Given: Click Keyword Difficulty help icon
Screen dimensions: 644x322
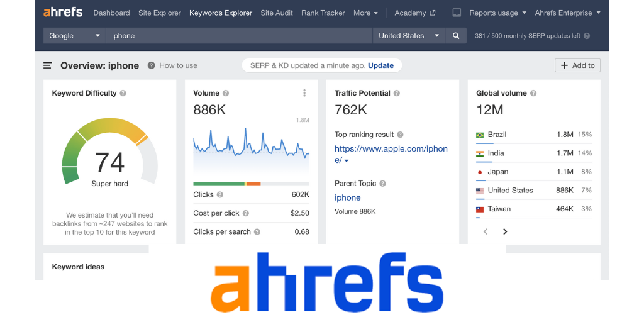Looking at the screenshot, I should click(x=123, y=93).
